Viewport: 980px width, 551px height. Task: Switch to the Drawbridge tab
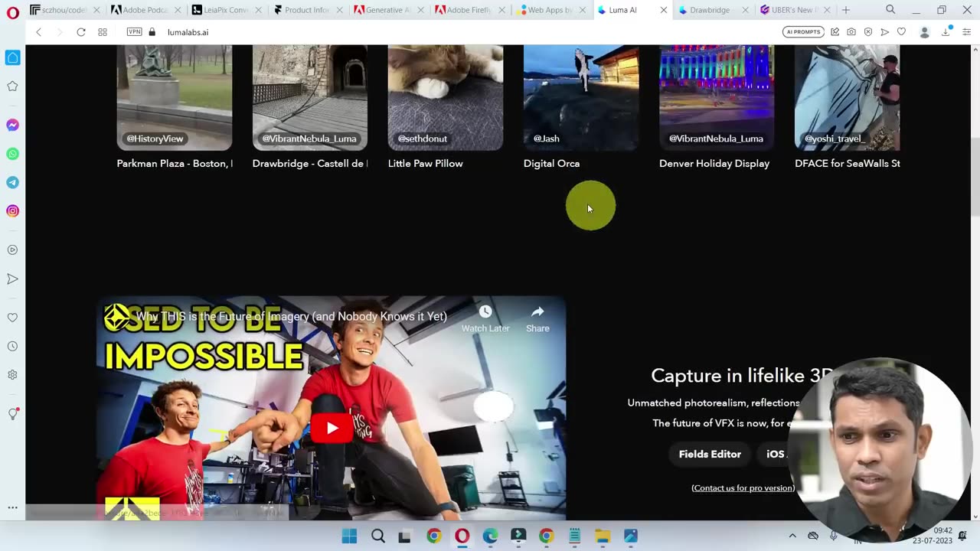(714, 10)
